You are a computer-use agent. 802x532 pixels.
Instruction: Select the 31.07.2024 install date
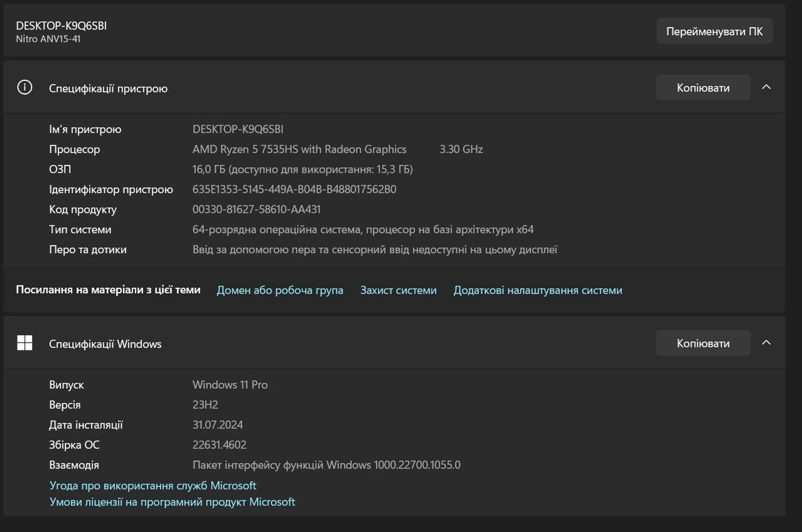(x=218, y=425)
